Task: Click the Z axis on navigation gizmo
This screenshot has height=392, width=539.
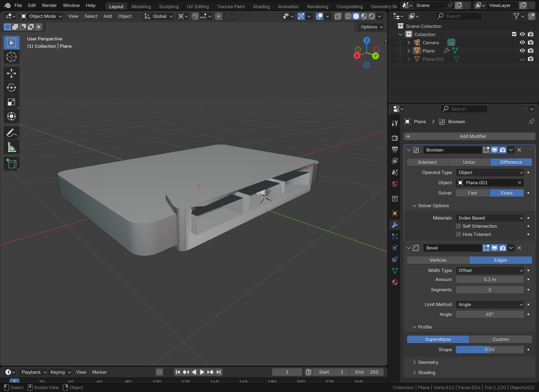Action: (x=367, y=40)
